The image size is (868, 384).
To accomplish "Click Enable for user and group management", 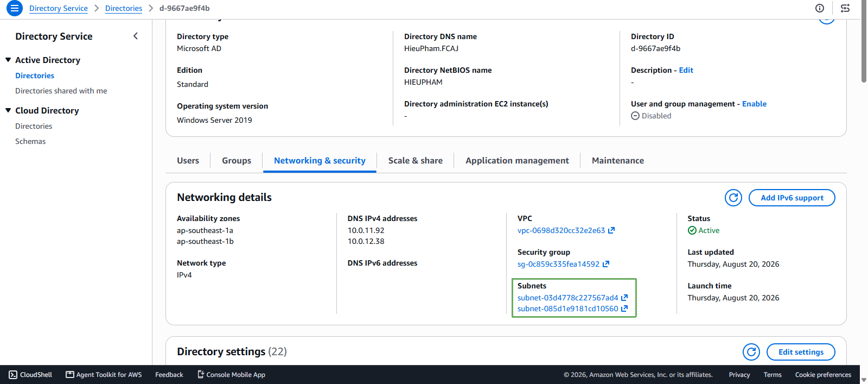I will point(754,104).
